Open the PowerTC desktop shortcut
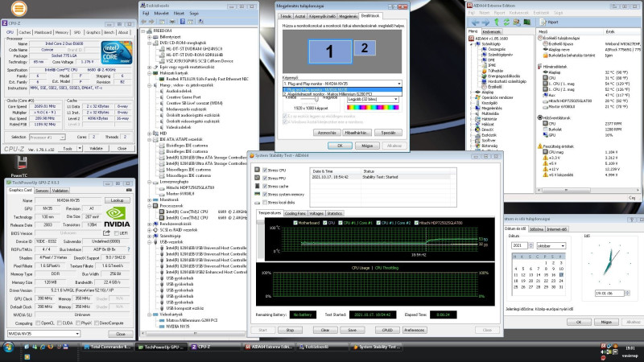The image size is (644, 362). click(x=19, y=167)
